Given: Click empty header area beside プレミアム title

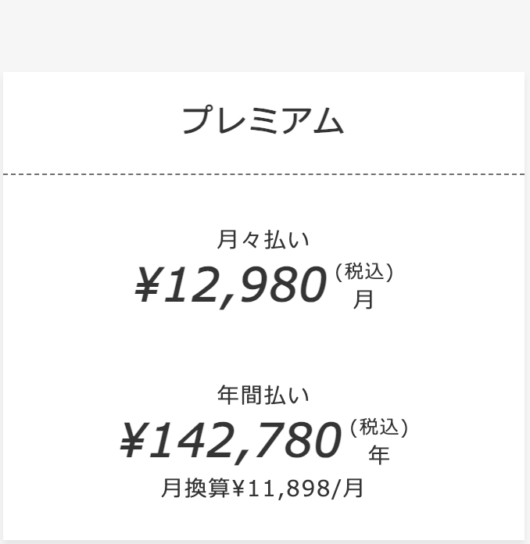Looking at the screenshot, I should tap(434, 120).
